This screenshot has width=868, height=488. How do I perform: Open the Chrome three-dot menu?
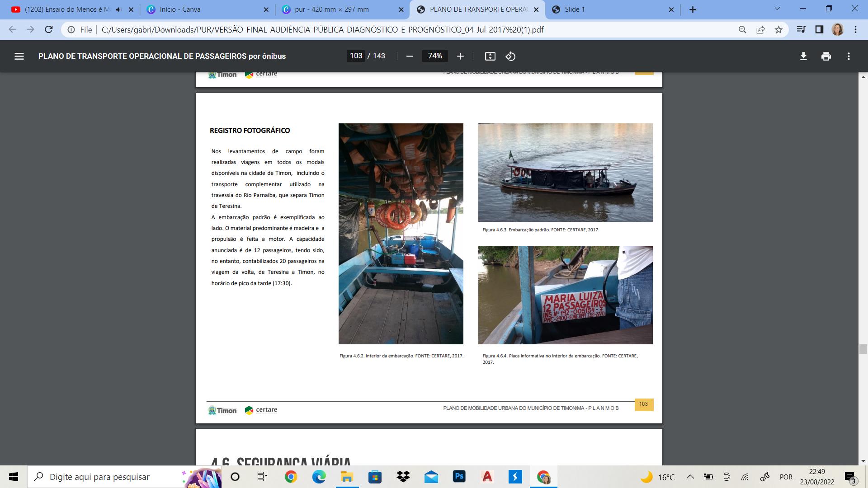855,30
